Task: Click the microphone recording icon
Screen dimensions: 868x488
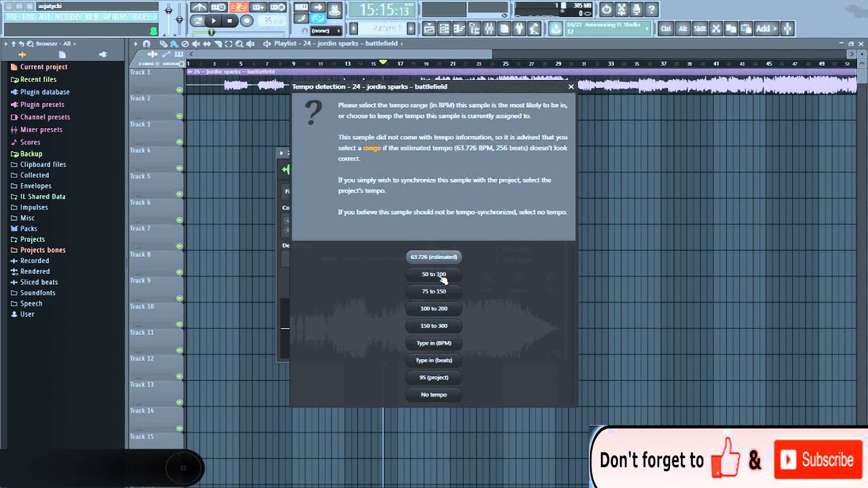Action: (x=636, y=9)
